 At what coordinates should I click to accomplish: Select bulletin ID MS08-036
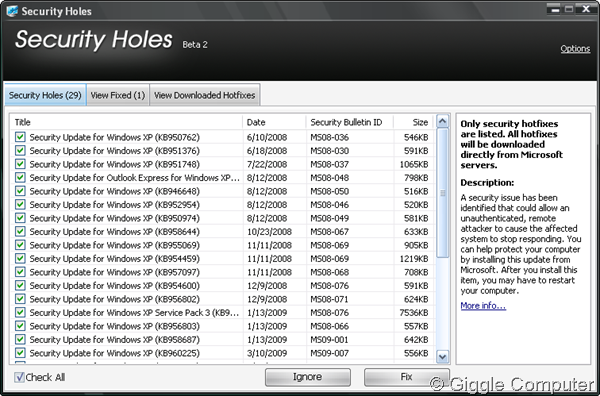coord(329,137)
